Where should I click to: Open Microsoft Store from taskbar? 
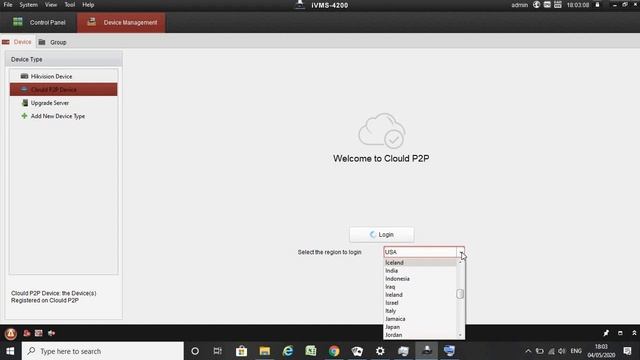(x=241, y=351)
